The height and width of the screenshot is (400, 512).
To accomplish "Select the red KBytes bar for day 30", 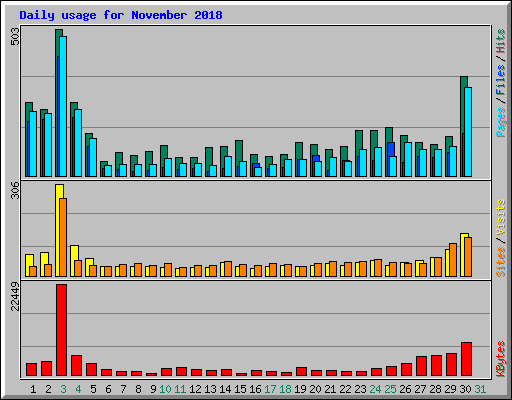I will (x=466, y=359).
